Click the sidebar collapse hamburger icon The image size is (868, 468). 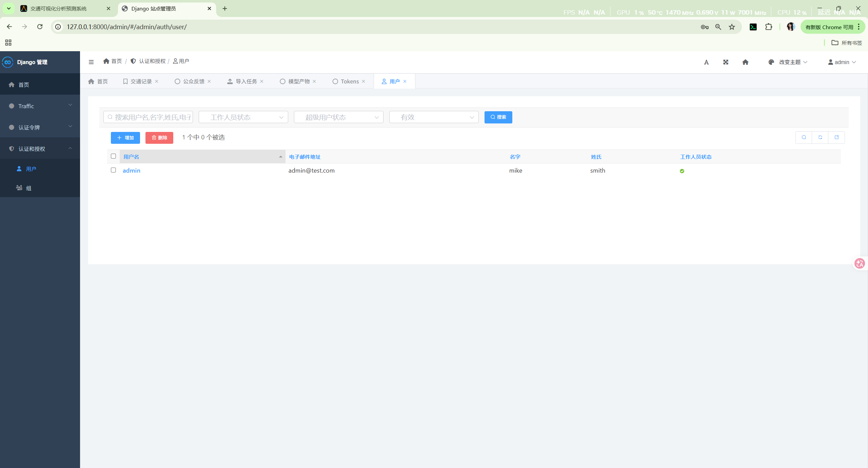tap(91, 62)
